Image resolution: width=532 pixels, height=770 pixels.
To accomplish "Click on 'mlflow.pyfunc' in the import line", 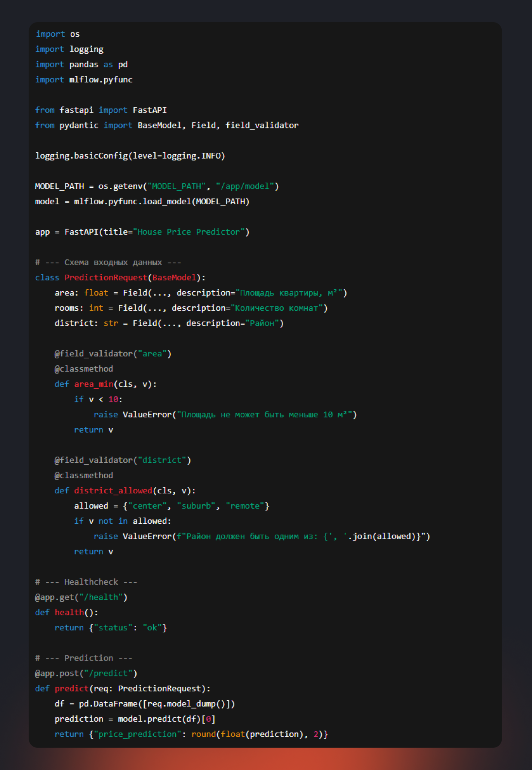I will tap(101, 80).
